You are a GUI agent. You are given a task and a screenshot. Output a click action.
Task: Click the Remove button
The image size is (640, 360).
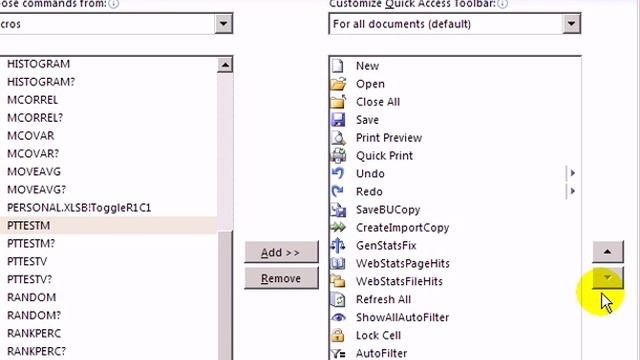(281, 278)
